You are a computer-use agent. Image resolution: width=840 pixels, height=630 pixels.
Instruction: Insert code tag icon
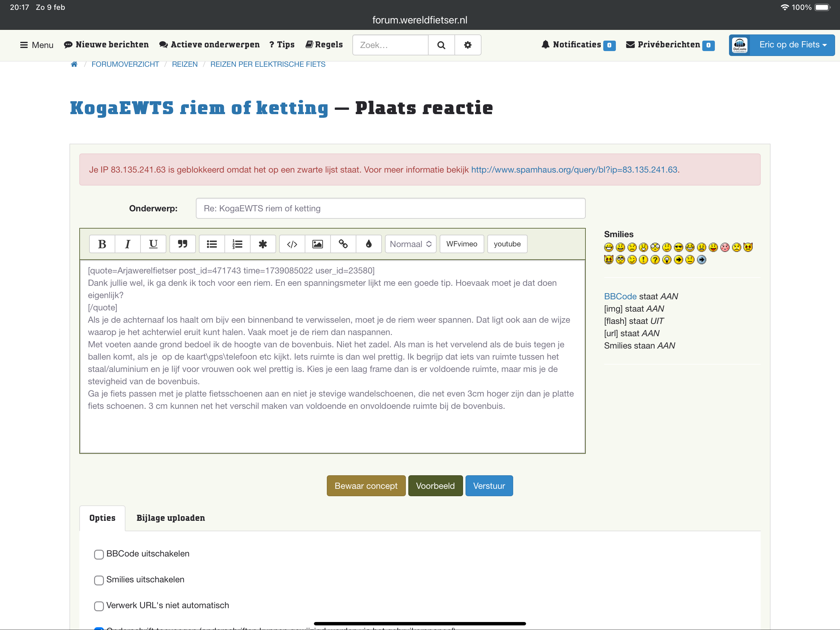[292, 244]
